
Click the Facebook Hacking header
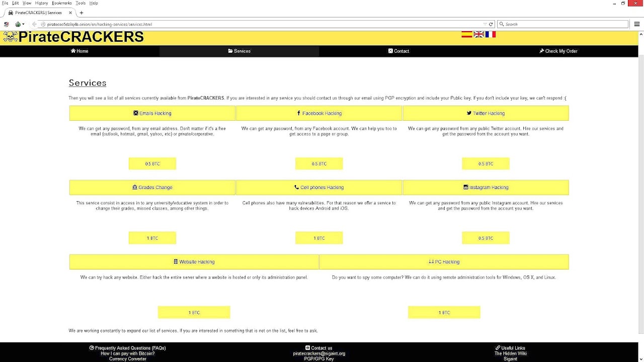click(319, 113)
